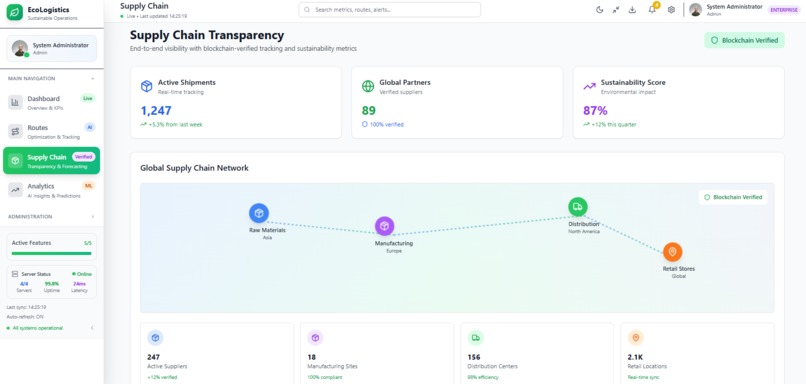Click the Supply Chain box icon in sidebar
This screenshot has height=384, width=806.
(15, 161)
